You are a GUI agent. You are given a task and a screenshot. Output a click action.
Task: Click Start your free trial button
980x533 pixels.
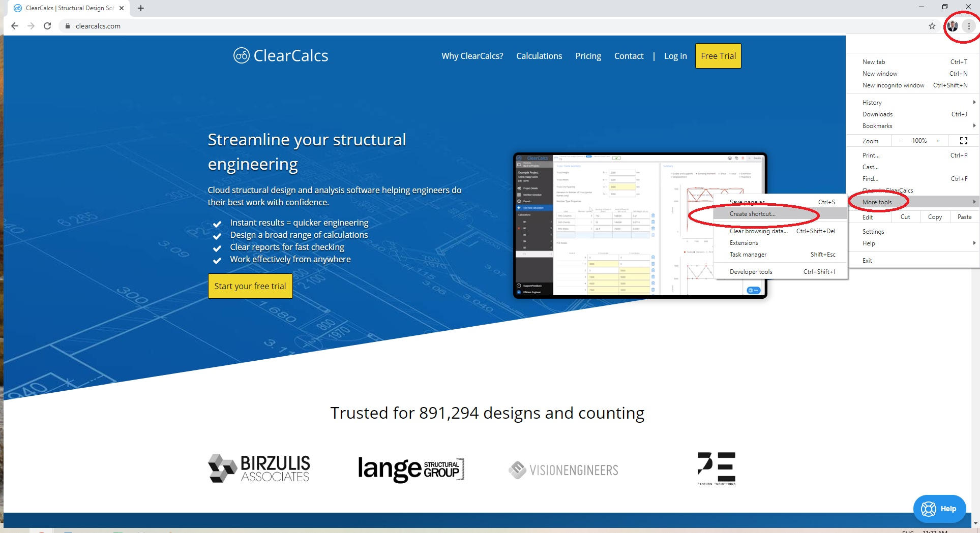[x=250, y=286]
